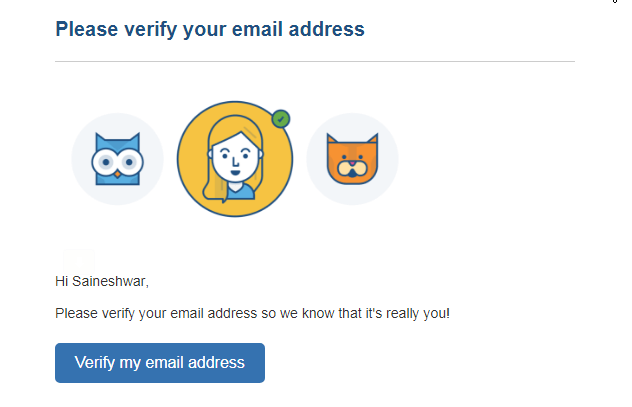Click the woman's face in center avatar
This screenshot has width=632, height=407.
point(233,157)
